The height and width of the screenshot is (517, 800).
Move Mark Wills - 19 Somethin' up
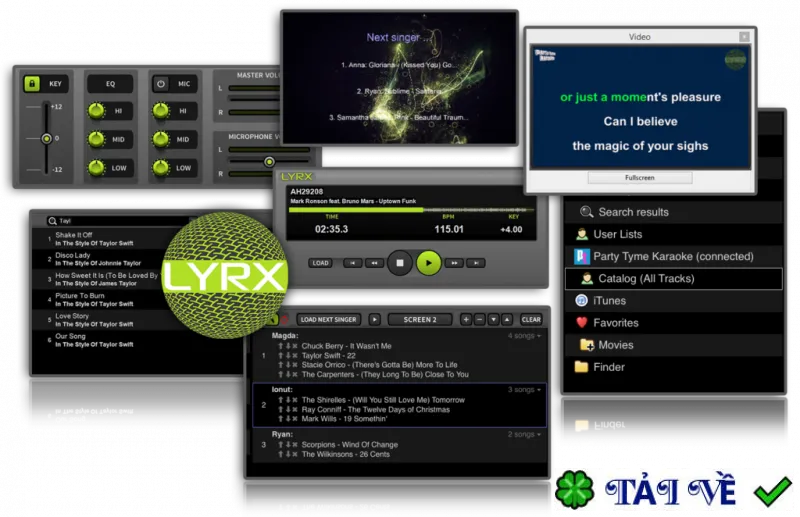[x=281, y=419]
